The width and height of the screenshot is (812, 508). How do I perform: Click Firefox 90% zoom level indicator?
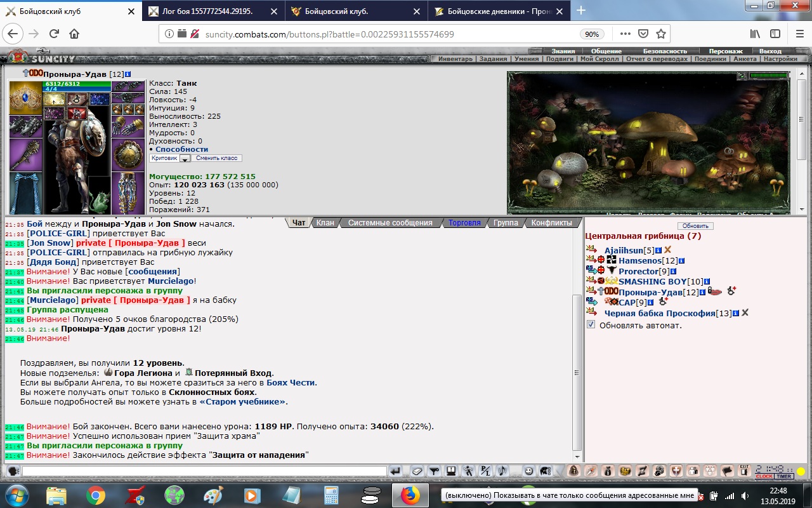pos(591,34)
